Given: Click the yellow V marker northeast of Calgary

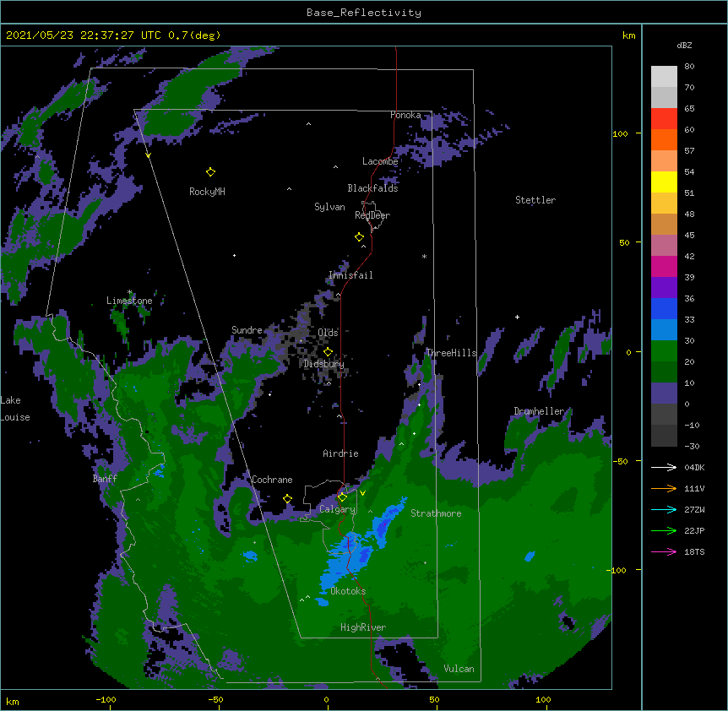Looking at the screenshot, I should pos(362,493).
